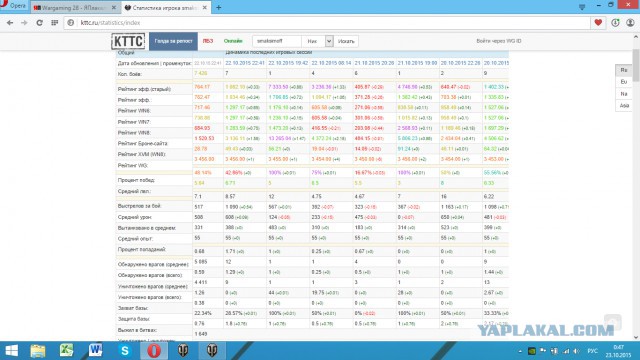Click the Средний урон row label
640x360 pixels.
coord(134,217)
